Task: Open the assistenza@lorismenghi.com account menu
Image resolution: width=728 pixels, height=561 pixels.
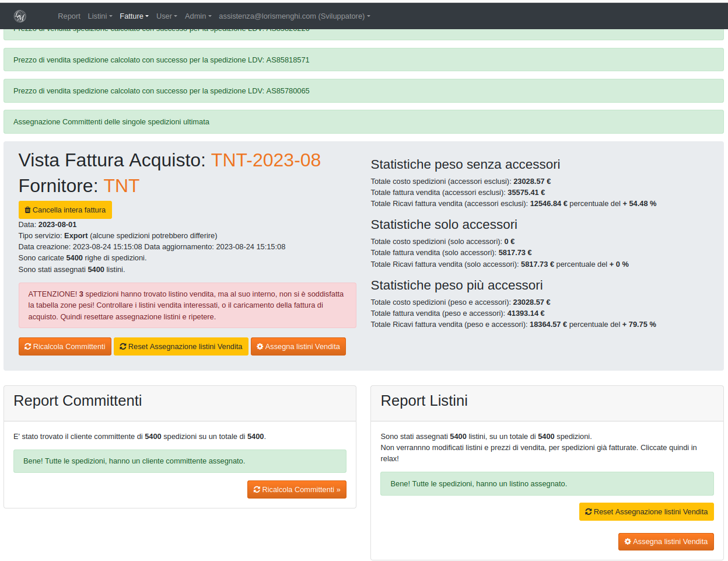Action: coord(294,16)
